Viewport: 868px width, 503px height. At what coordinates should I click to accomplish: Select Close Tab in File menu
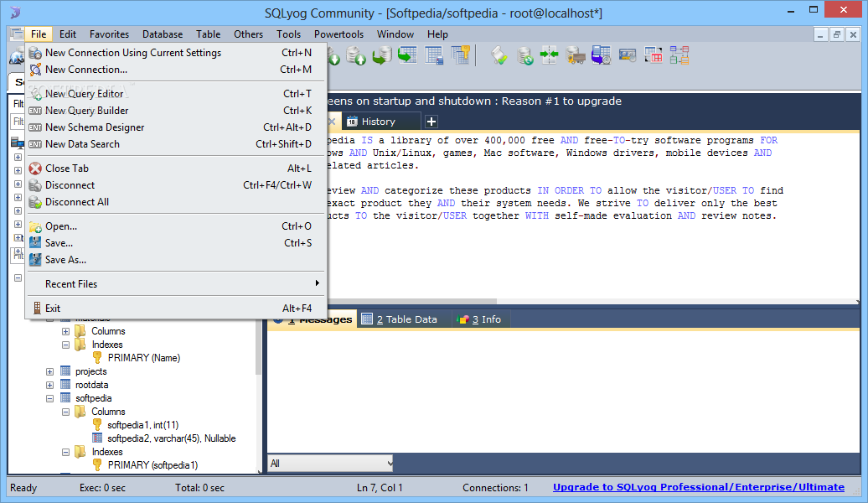(176, 168)
